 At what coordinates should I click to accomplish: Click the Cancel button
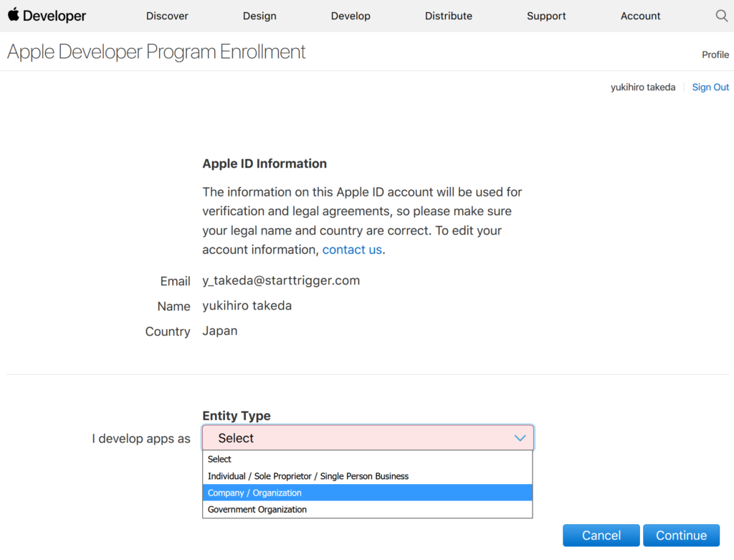[x=601, y=535]
